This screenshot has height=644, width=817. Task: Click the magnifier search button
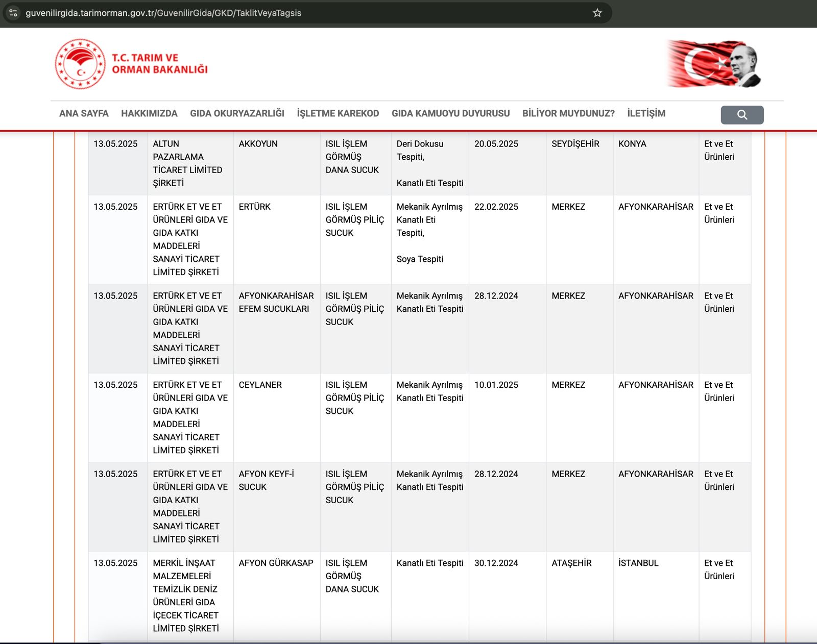[x=742, y=115]
